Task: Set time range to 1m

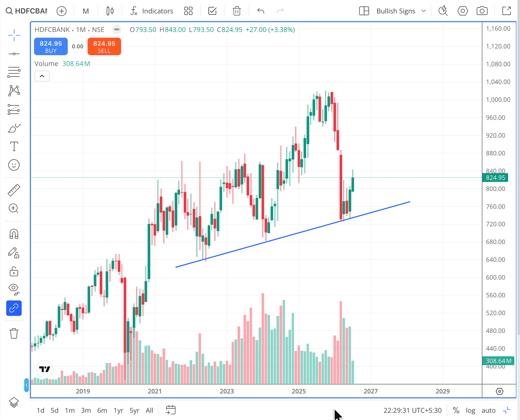Action: [70, 410]
